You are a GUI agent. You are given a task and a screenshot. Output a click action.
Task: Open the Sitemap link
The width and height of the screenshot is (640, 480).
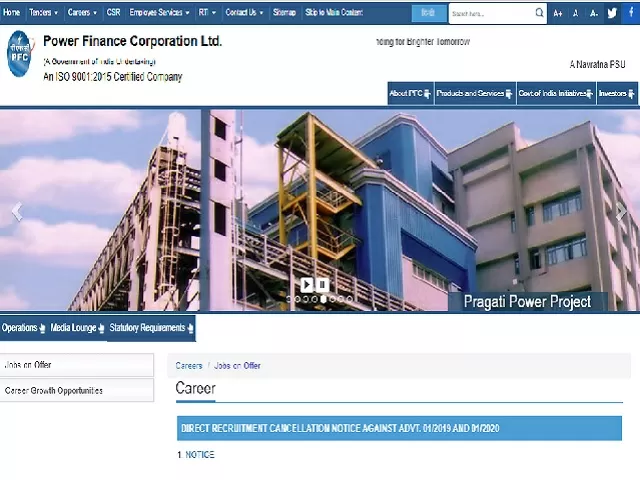pyautogui.click(x=284, y=13)
